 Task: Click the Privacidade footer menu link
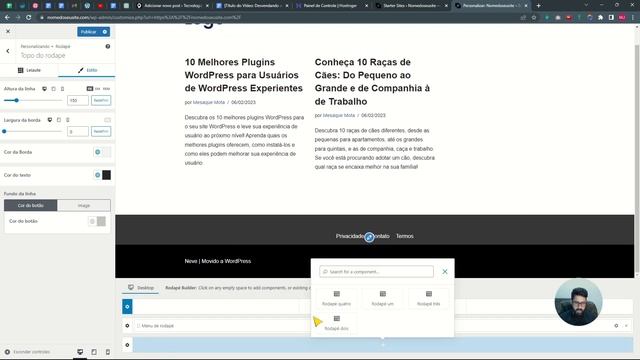point(349,236)
